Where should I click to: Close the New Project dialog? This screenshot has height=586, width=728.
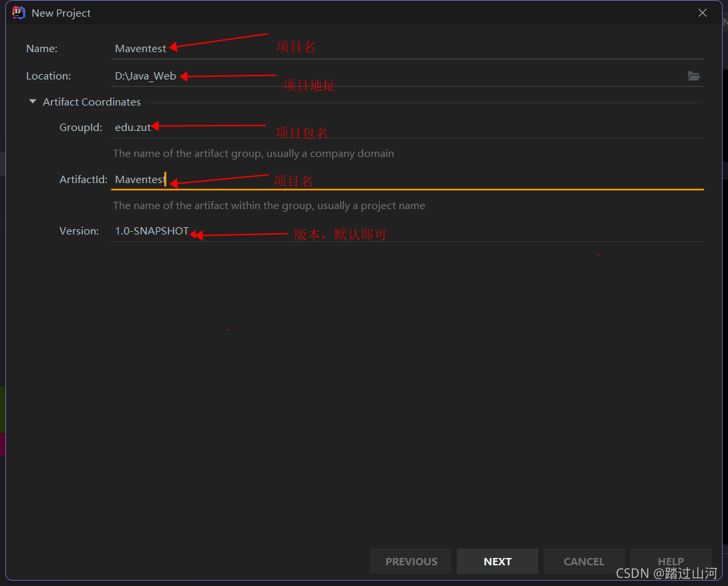click(703, 13)
